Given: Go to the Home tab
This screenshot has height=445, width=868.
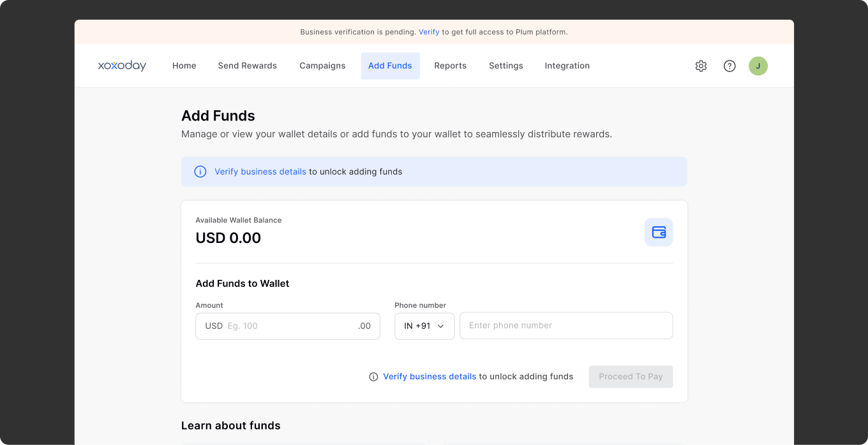Looking at the screenshot, I should click(x=184, y=66).
